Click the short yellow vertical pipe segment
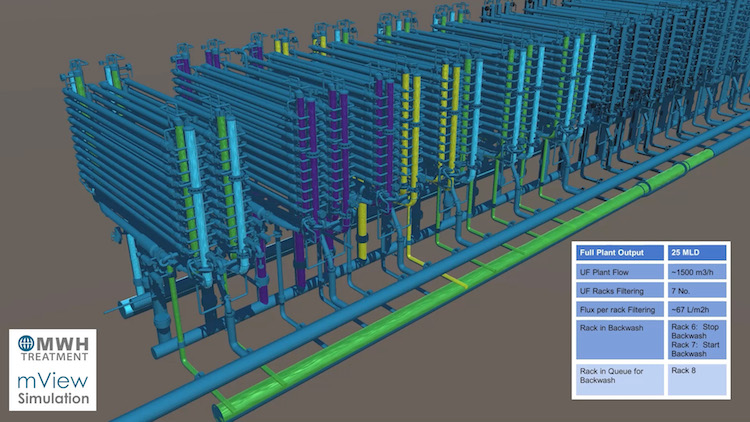The image size is (750, 422). (x=361, y=223)
